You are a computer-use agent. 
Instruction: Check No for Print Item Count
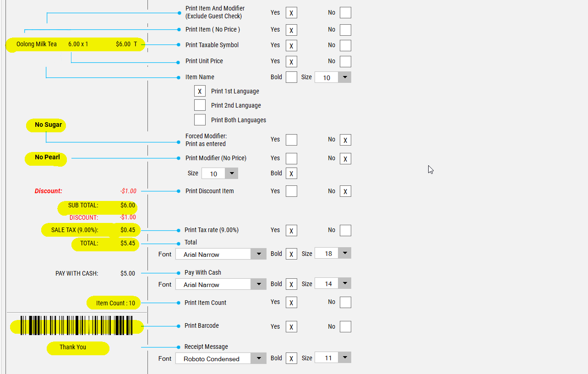345,303
